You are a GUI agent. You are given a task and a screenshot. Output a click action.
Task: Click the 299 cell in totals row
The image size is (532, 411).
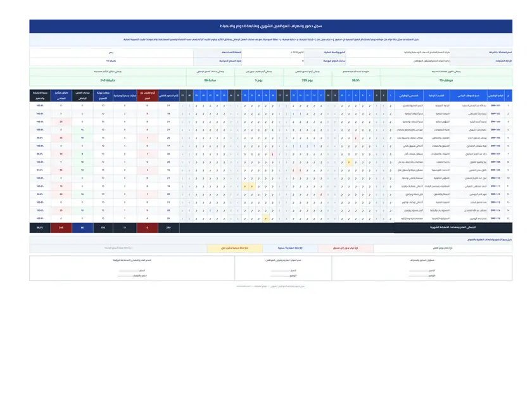[x=168, y=227]
